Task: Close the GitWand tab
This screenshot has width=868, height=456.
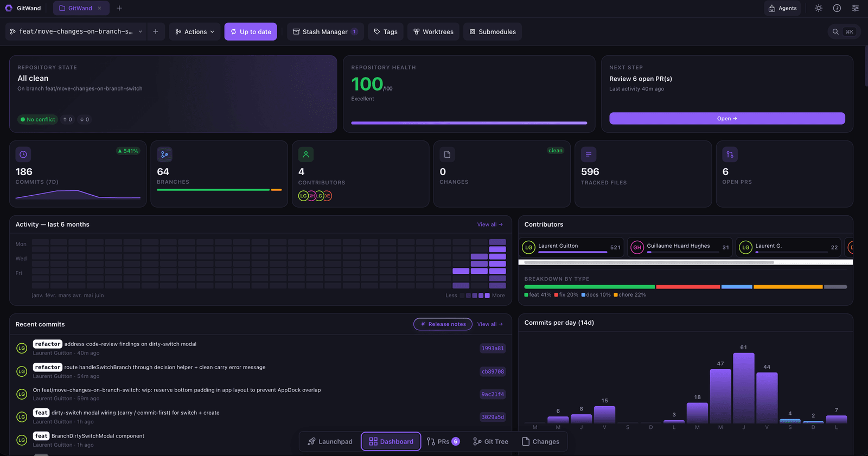Action: (99, 8)
